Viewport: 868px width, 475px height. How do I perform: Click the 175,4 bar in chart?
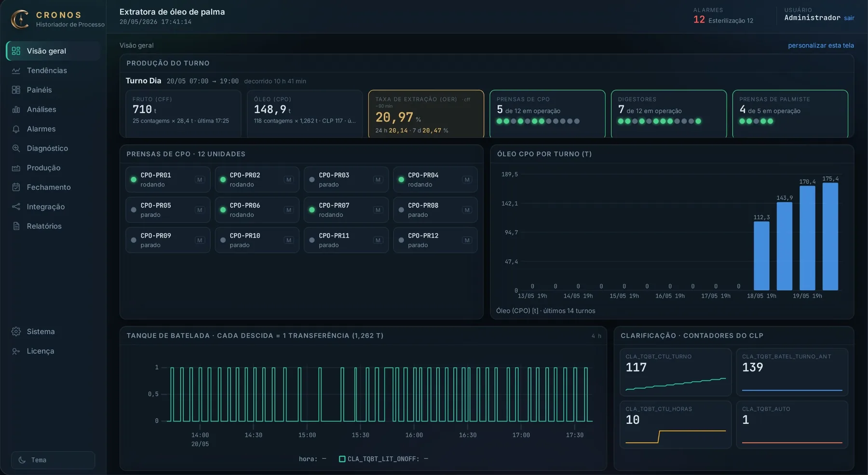coord(830,236)
